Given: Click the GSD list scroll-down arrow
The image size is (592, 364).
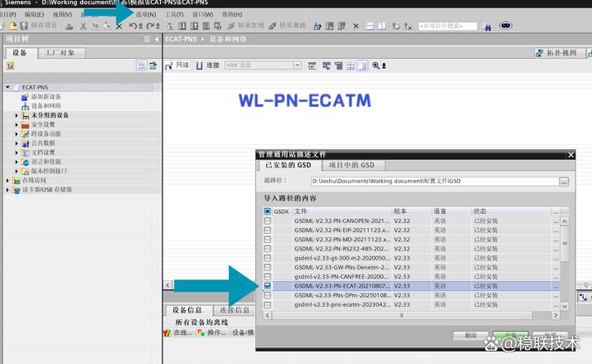Looking at the screenshot, I should (x=565, y=306).
